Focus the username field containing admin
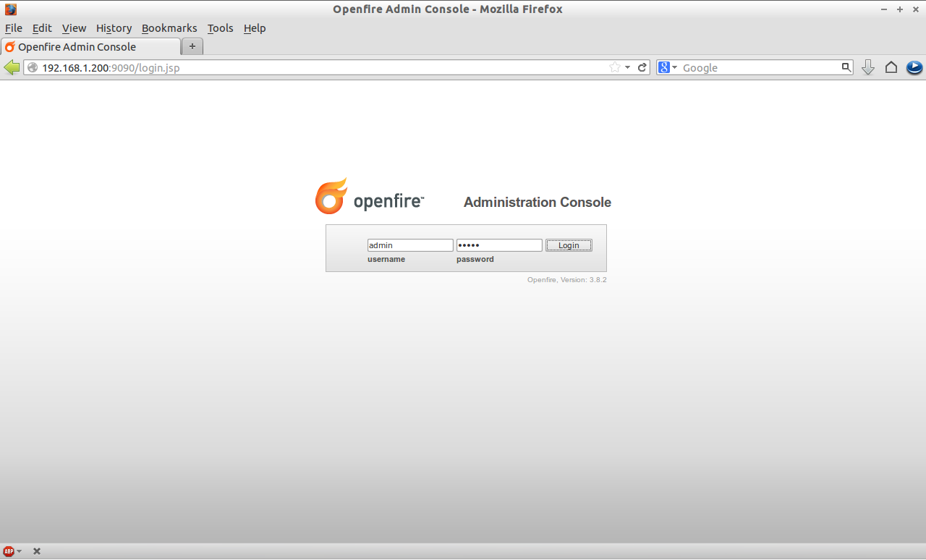Screen dimensions: 926x560 point(410,245)
